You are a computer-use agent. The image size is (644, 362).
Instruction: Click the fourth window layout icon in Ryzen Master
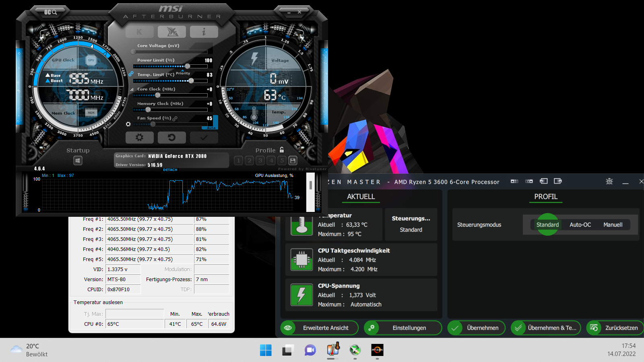click(x=558, y=181)
